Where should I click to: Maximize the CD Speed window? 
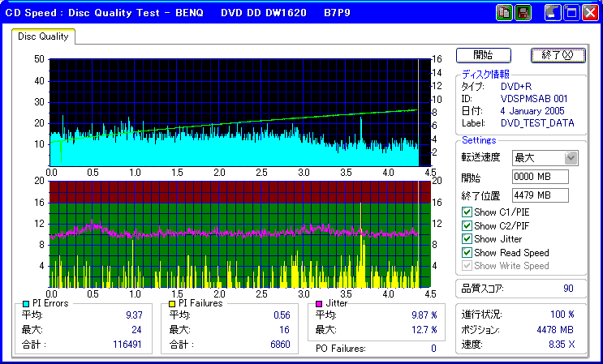(571, 13)
